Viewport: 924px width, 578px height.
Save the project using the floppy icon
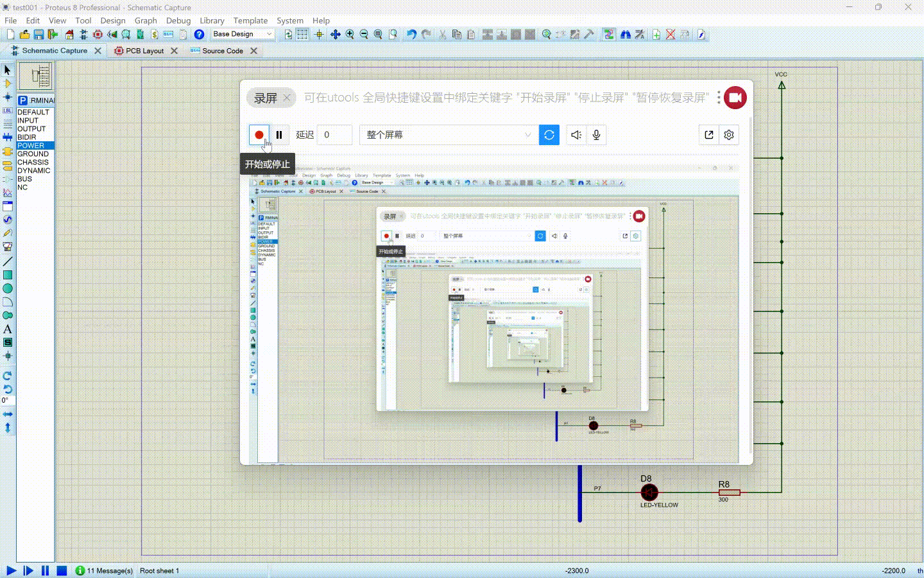pos(38,35)
